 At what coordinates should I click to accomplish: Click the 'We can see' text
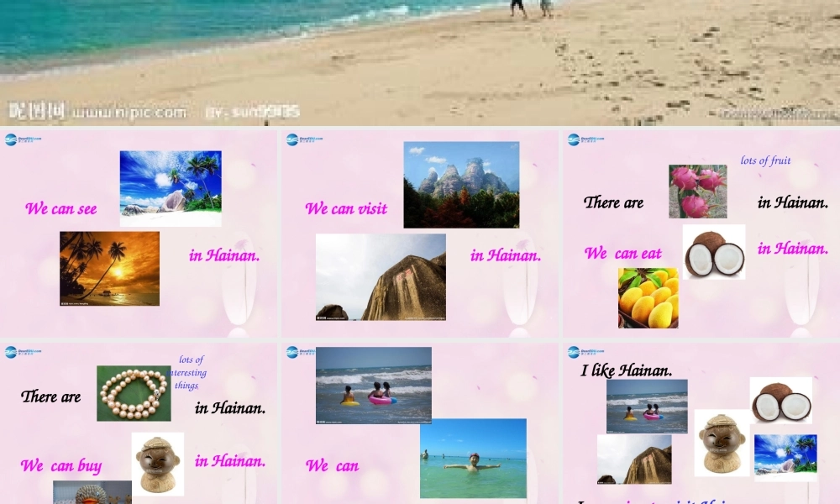pyautogui.click(x=61, y=208)
